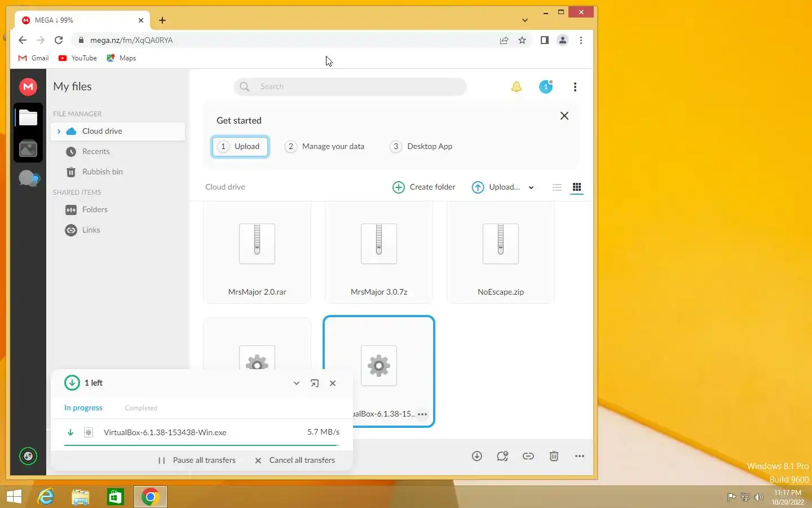Viewport: 812px width, 508px height.
Task: Select the MrsMajor 3.0.7z file
Action: 379,252
